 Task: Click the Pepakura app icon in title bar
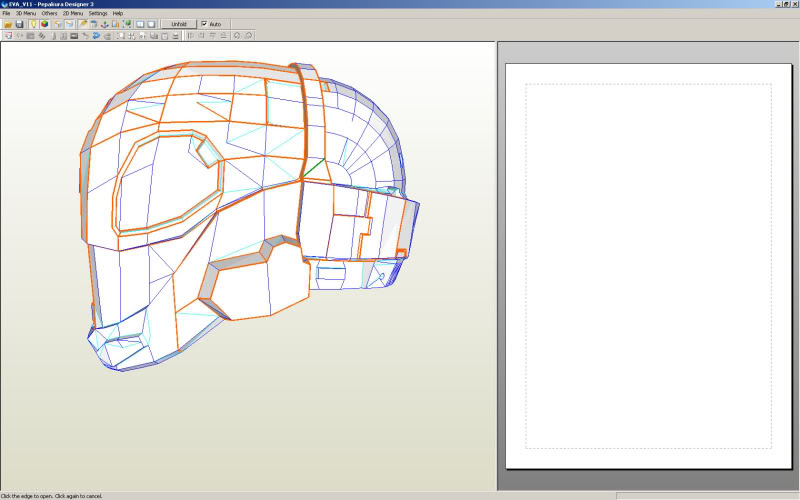point(4,4)
